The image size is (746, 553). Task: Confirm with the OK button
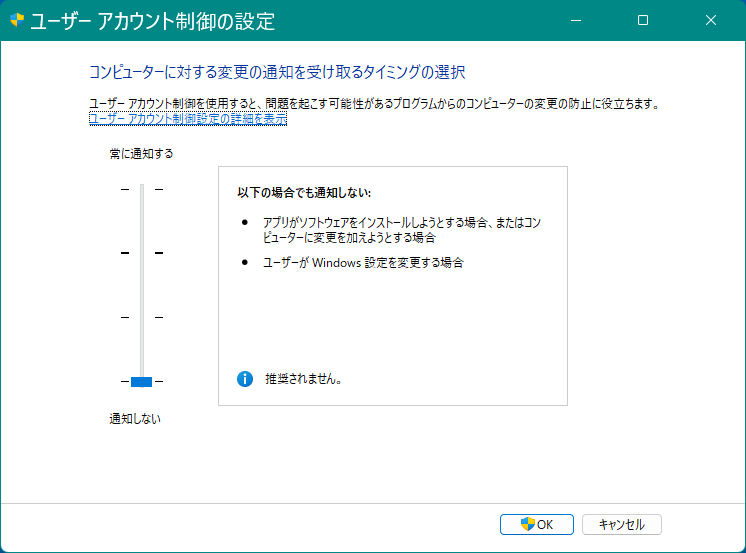tap(537, 524)
